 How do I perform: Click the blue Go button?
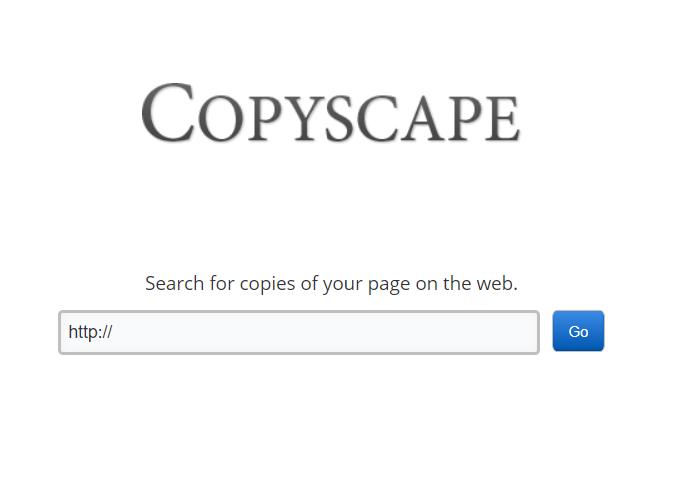[578, 331]
